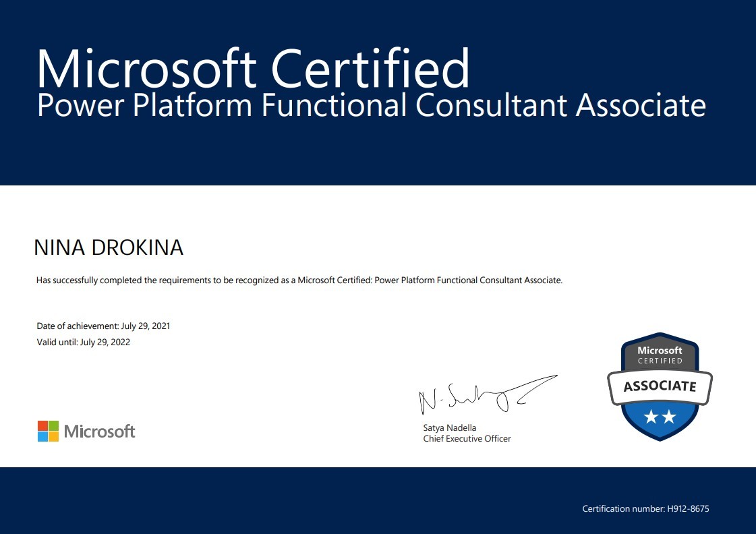Select the 'Has successfully completed the requirements' sentence
756x534 pixels.
click(299, 280)
